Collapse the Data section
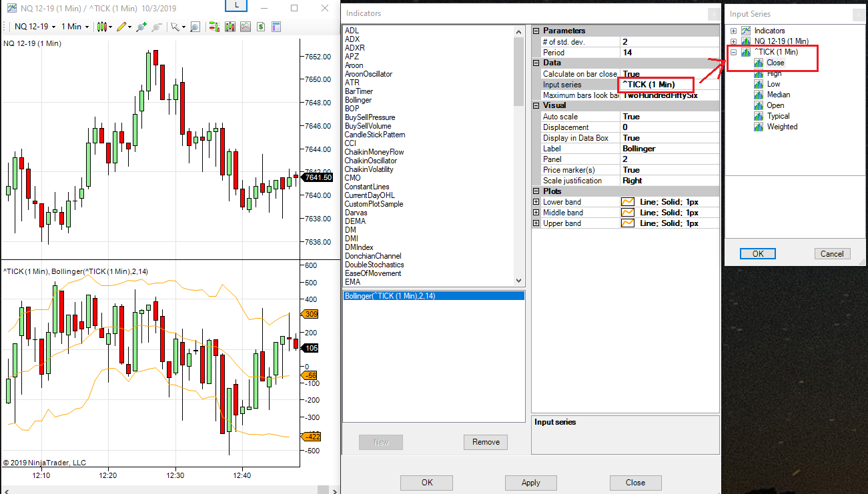The height and width of the screenshot is (494, 868). (536, 63)
